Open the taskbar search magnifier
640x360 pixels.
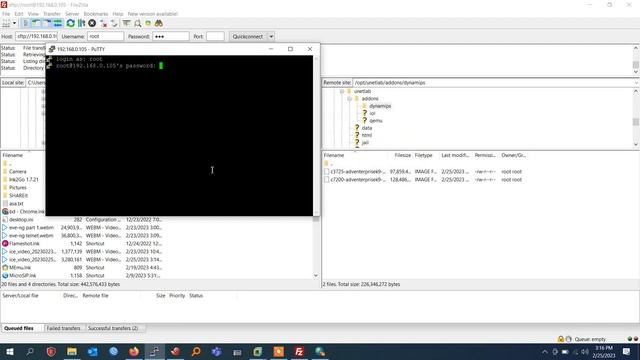(x=30, y=351)
